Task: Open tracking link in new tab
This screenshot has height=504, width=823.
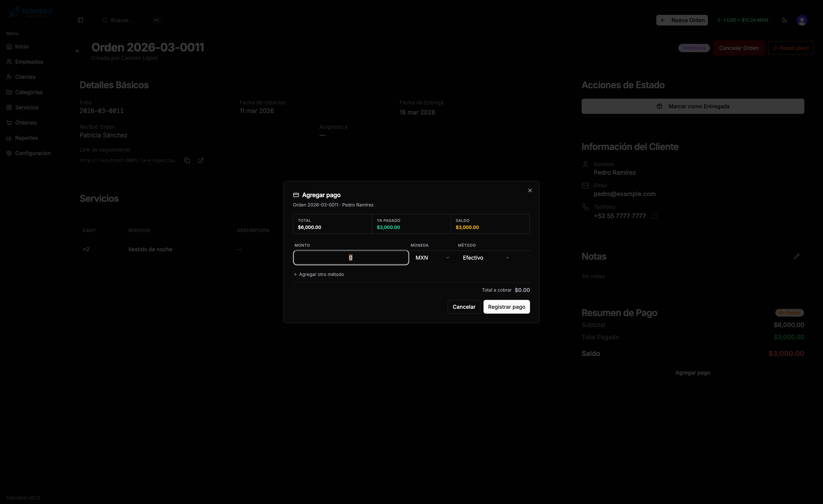Action: pos(201,160)
